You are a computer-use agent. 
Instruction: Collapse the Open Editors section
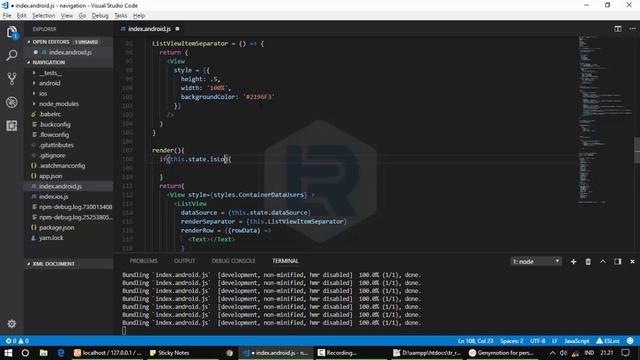pyautogui.click(x=68, y=42)
